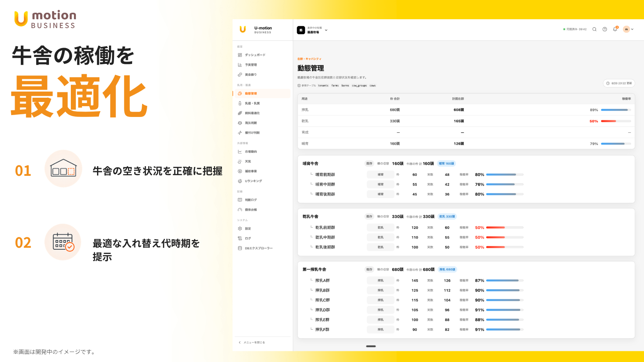The width and height of the screenshot is (644, 362).
Task: Click the Uランキング icon in sidebar
Action: (x=240, y=181)
